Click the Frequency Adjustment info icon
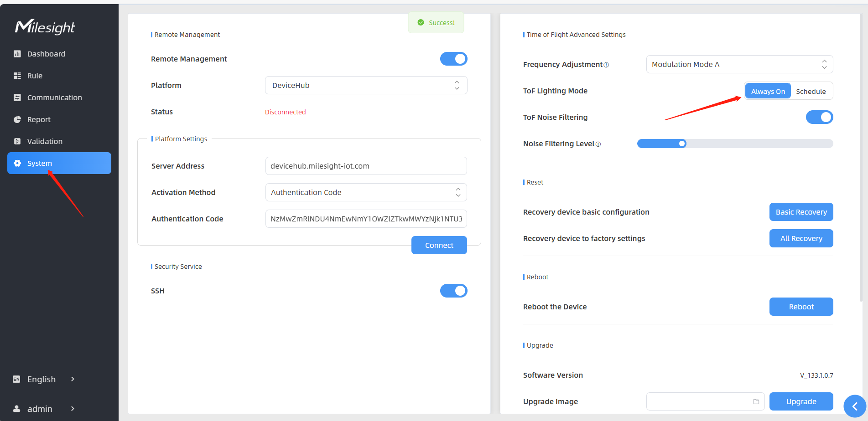868x421 pixels. [x=606, y=65]
